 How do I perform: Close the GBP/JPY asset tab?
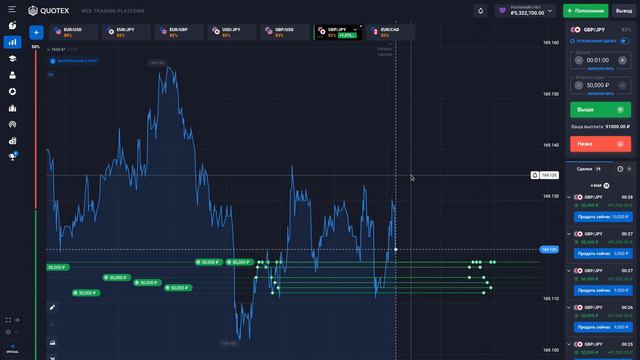coord(361,26)
